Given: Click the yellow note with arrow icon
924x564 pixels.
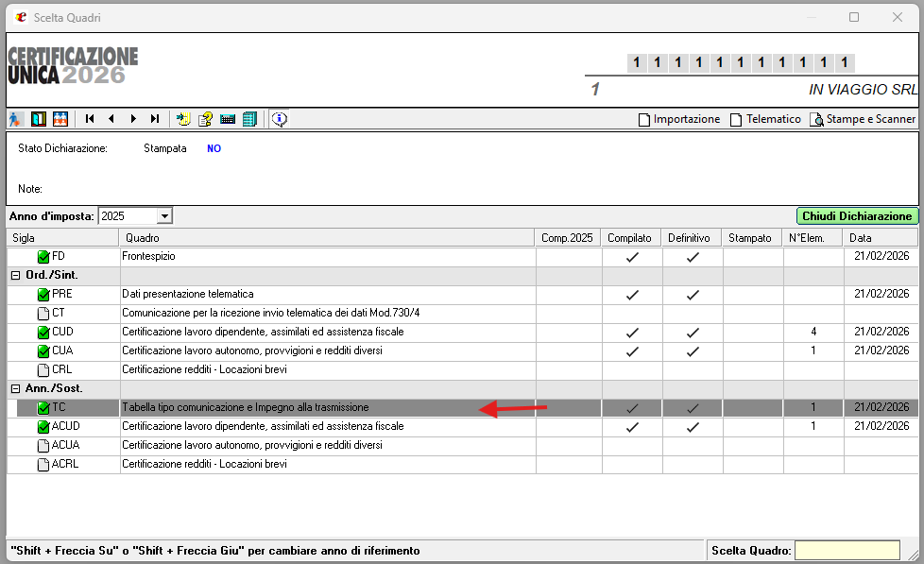Looking at the screenshot, I should click(183, 119).
